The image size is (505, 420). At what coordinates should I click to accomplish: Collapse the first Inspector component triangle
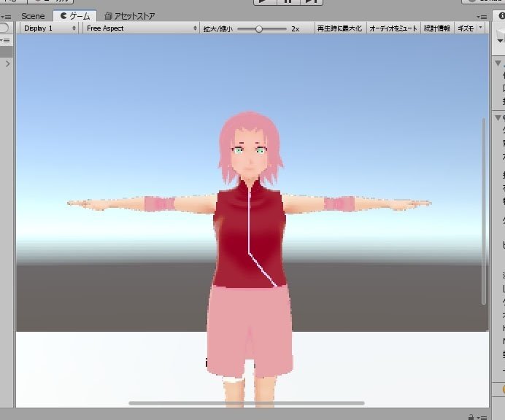[x=498, y=63]
